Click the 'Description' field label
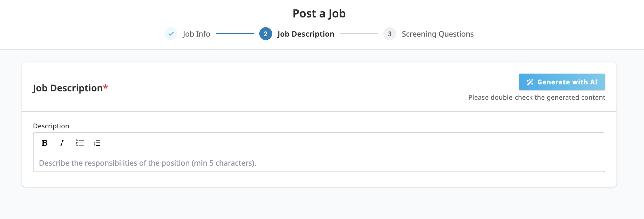Image resolution: width=644 pixels, height=219 pixels. (x=51, y=126)
